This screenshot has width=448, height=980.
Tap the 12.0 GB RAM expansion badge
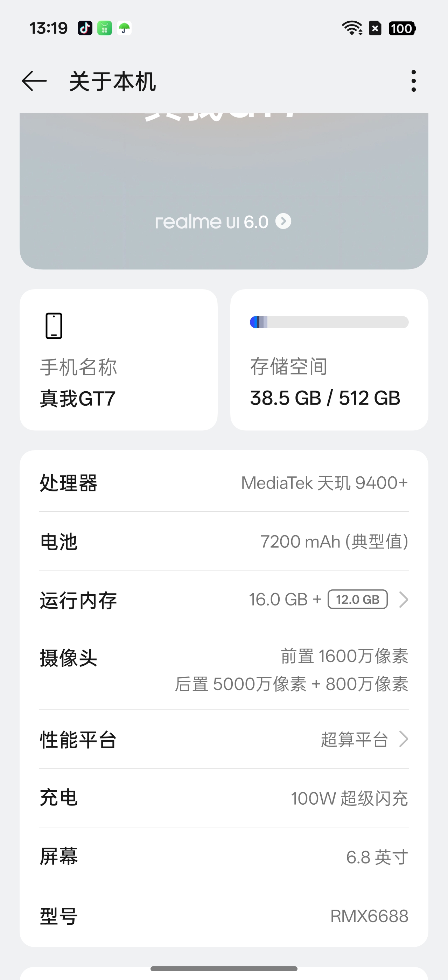[x=357, y=600]
